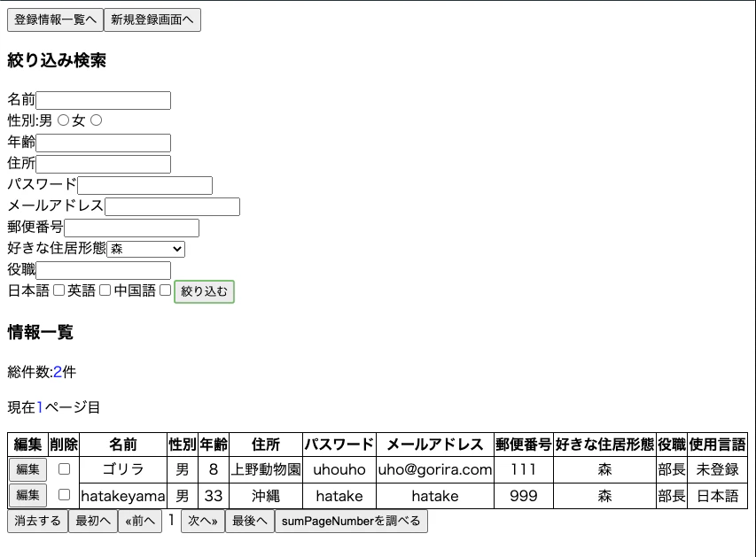
Task: Select the 男 gender radio button
Action: [x=63, y=120]
